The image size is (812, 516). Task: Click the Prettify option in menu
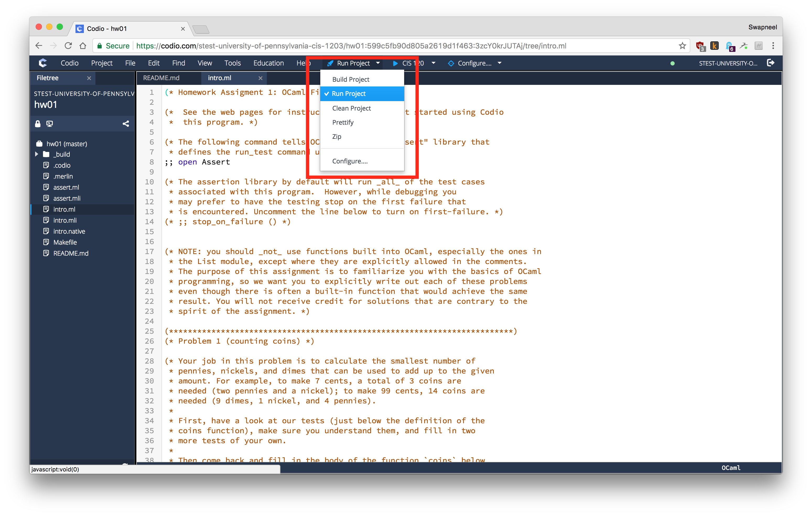click(x=343, y=122)
